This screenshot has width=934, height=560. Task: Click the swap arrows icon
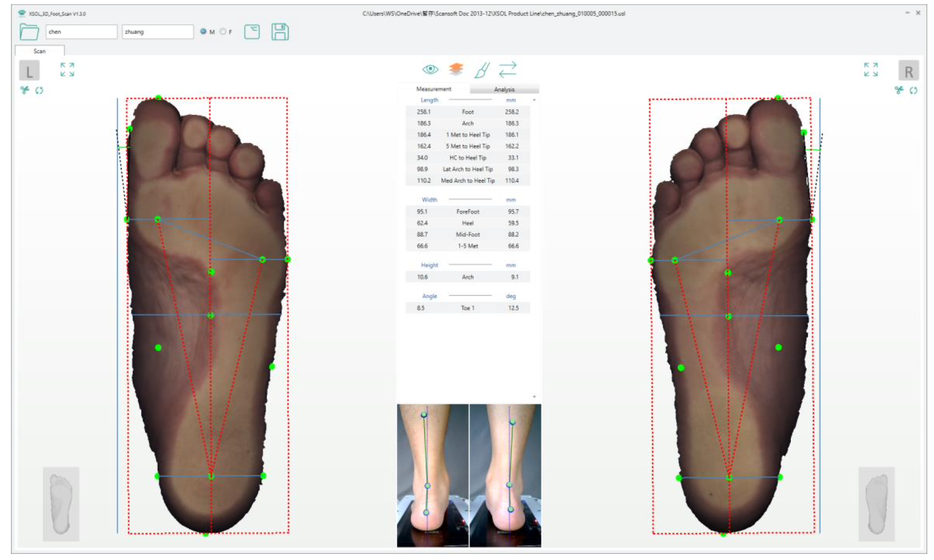point(508,69)
